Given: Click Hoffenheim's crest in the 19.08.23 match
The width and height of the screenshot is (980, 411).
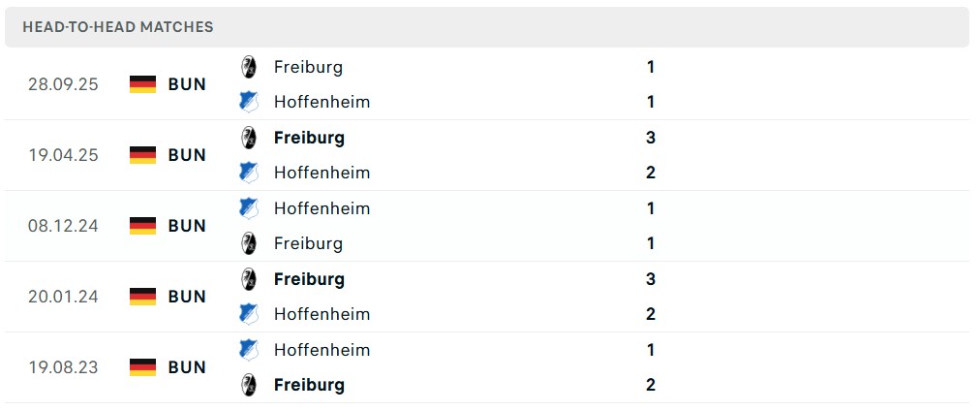Looking at the screenshot, I should click(x=249, y=350).
